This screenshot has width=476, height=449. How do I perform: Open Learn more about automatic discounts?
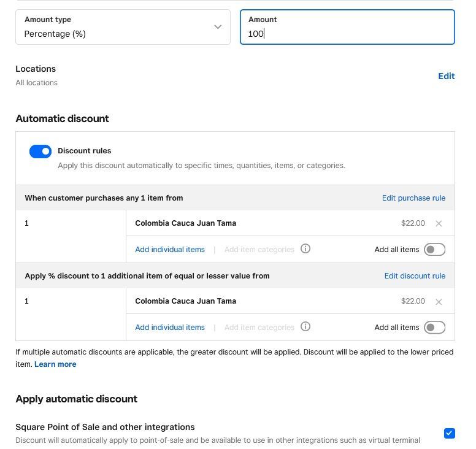(x=55, y=364)
